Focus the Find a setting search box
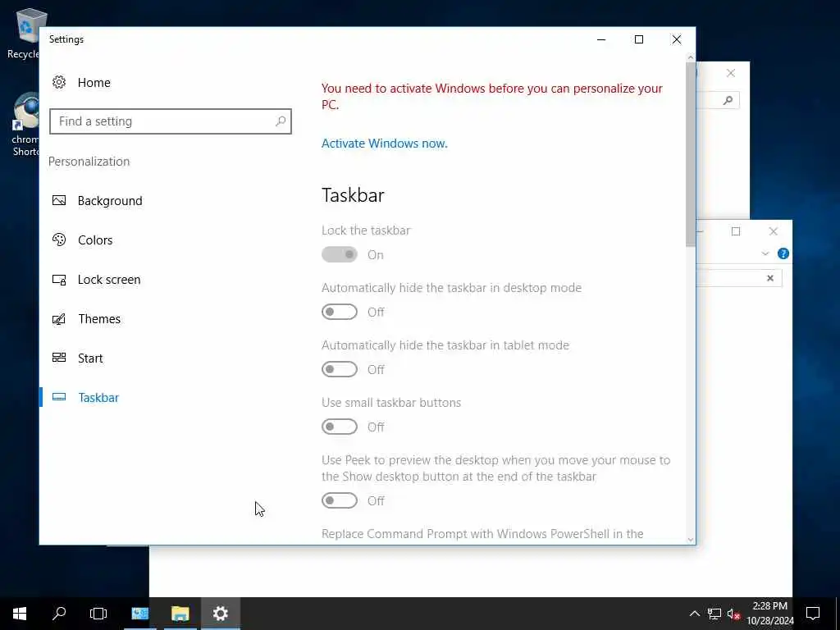The width and height of the screenshot is (840, 630). [171, 121]
